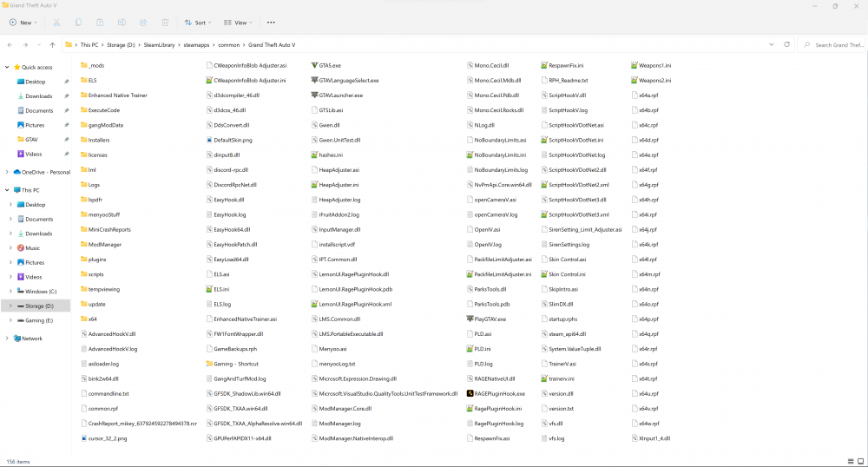
Task: Click the Up directory arrow
Action: (x=52, y=44)
